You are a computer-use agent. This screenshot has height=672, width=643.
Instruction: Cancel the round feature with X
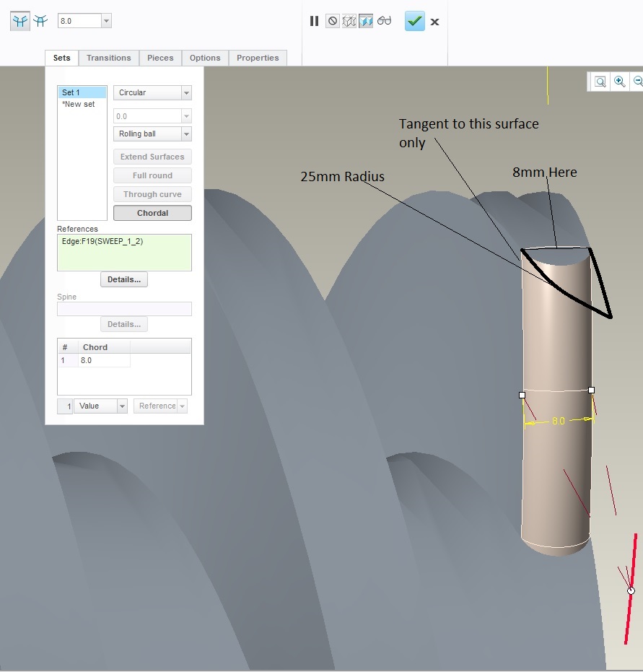[x=434, y=22]
